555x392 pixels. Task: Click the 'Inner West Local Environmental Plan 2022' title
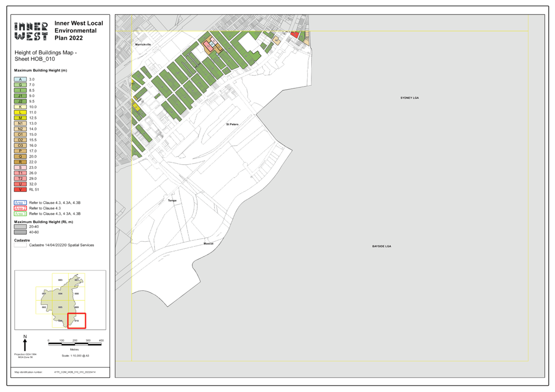click(x=79, y=31)
